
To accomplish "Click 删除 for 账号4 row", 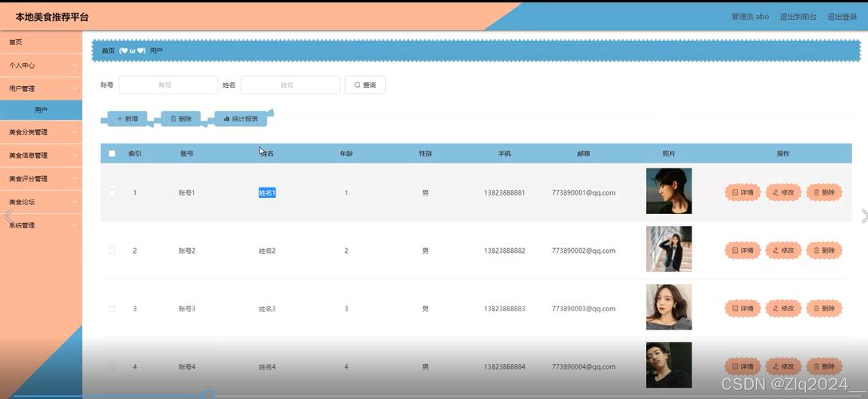I will (x=824, y=366).
